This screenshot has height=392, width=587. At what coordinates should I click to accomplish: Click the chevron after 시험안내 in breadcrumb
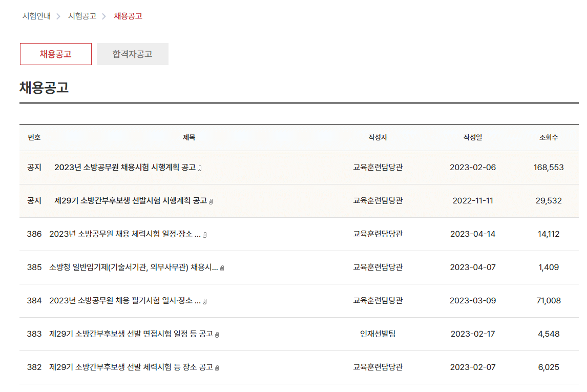tap(59, 16)
